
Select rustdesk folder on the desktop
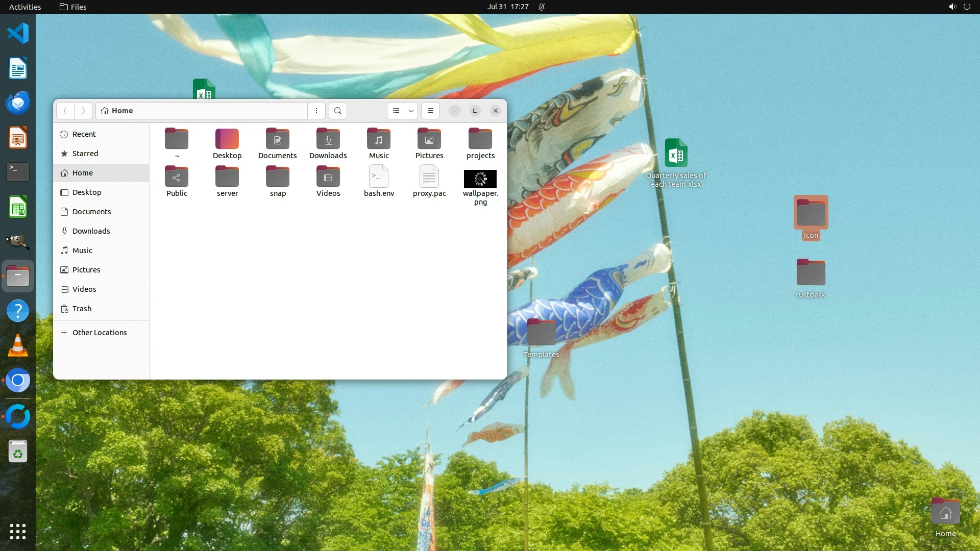click(x=811, y=273)
